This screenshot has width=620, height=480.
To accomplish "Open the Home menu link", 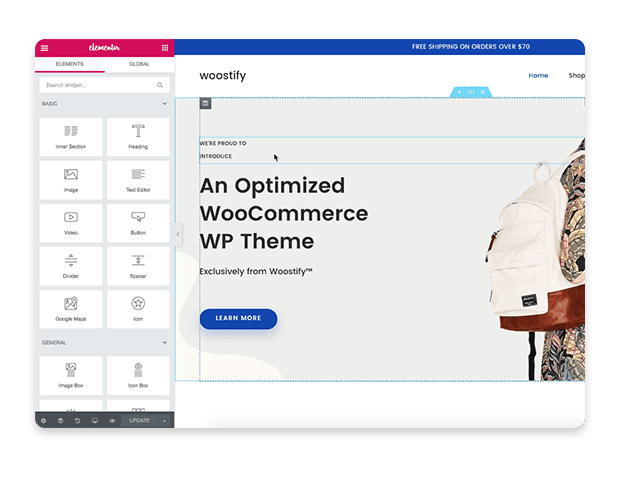I will (538, 76).
